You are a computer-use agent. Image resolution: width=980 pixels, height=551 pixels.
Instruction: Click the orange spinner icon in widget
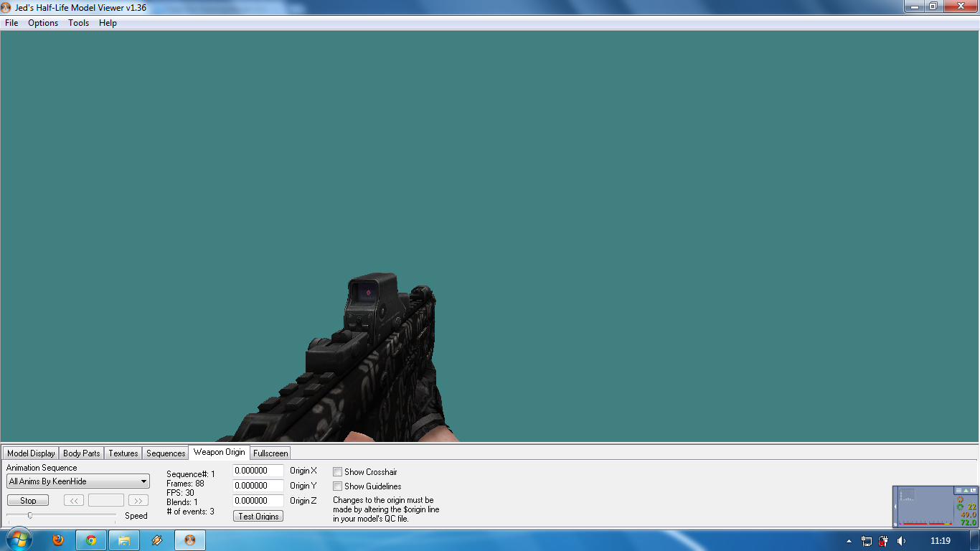[x=960, y=499]
